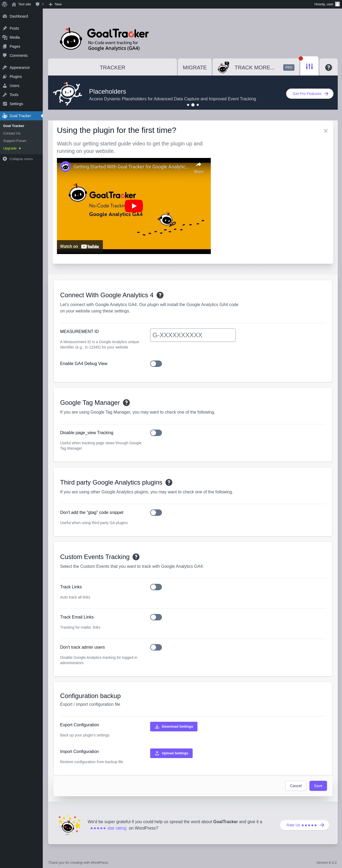The image size is (342, 868).
Task: Switch to the TRACKER tab
Action: pos(112,68)
